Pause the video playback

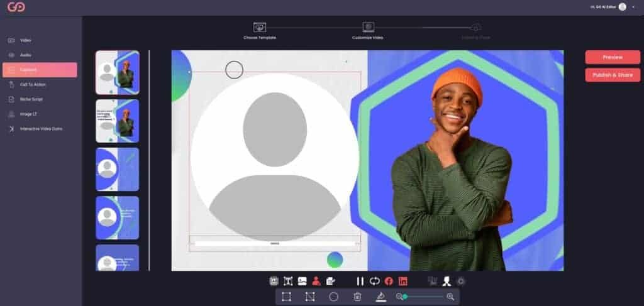360,281
